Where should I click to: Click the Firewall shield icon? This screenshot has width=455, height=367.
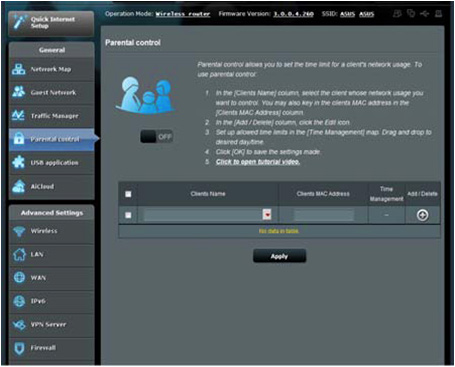(x=19, y=348)
